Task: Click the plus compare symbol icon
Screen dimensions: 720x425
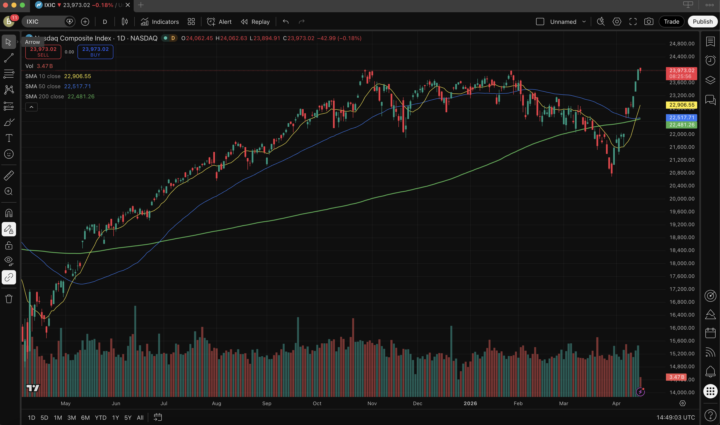Action: [85, 22]
